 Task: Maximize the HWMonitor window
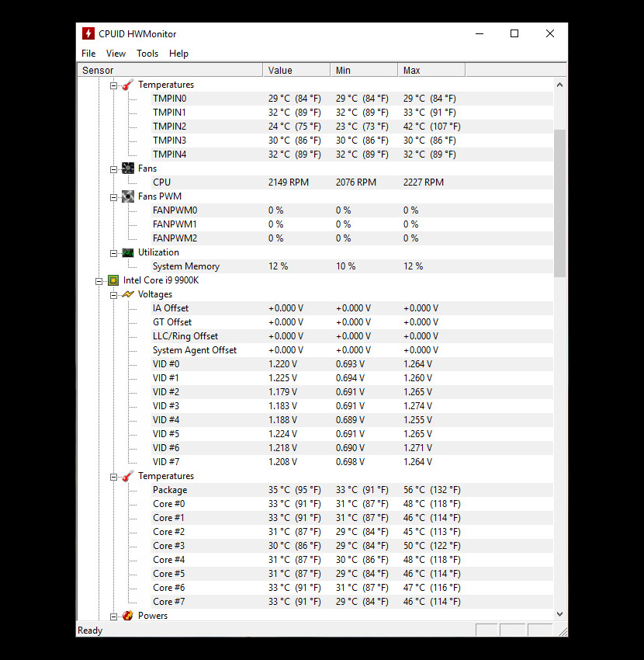[x=514, y=33]
